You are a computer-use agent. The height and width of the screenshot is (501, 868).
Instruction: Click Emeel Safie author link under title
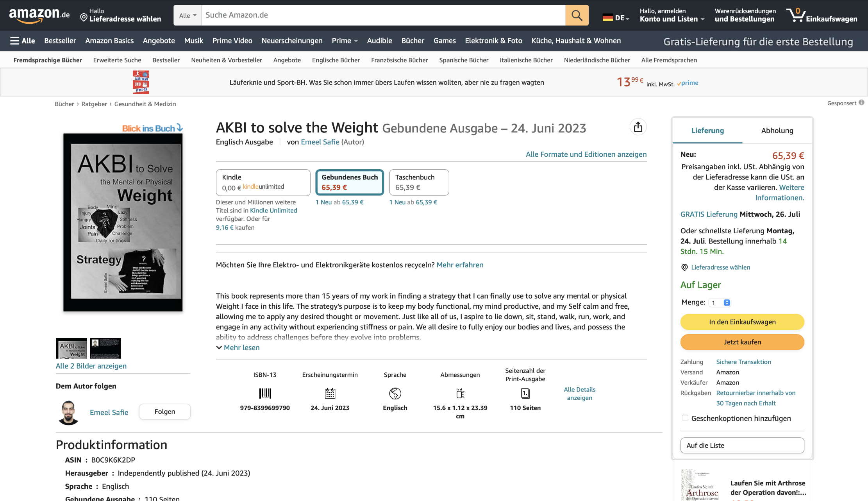click(320, 142)
